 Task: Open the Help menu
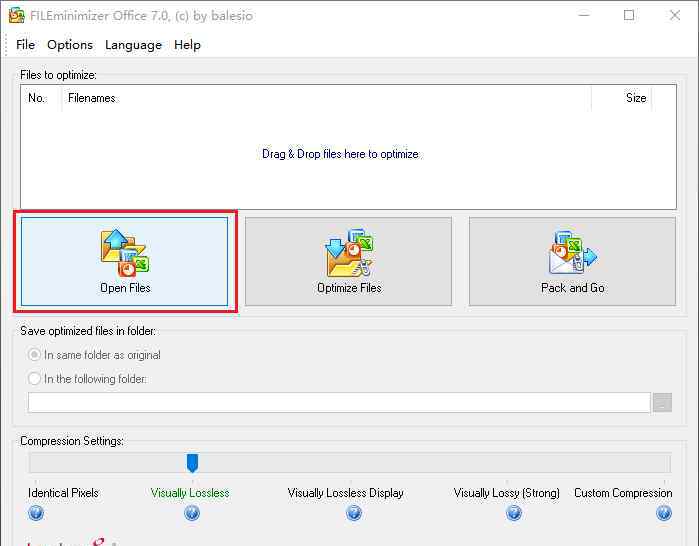coord(187,45)
